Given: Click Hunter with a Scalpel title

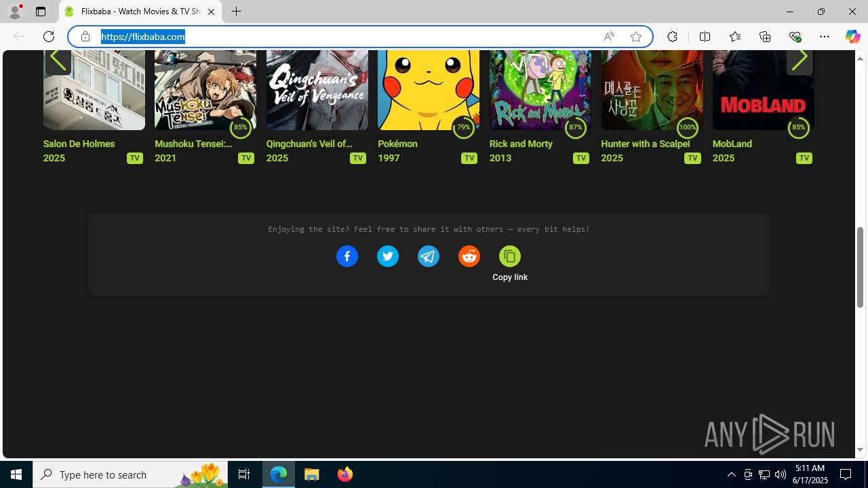Looking at the screenshot, I should coord(645,144).
